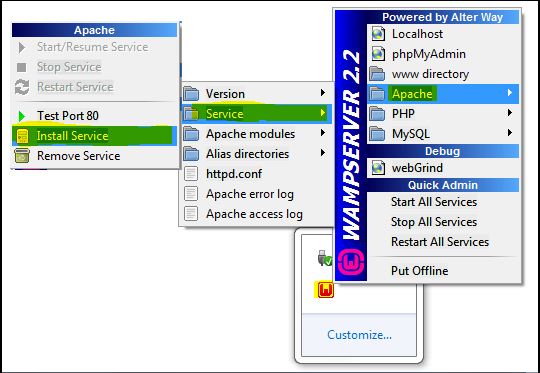The width and height of the screenshot is (540, 373).
Task: Open the www directory entry
Action: tap(443, 74)
